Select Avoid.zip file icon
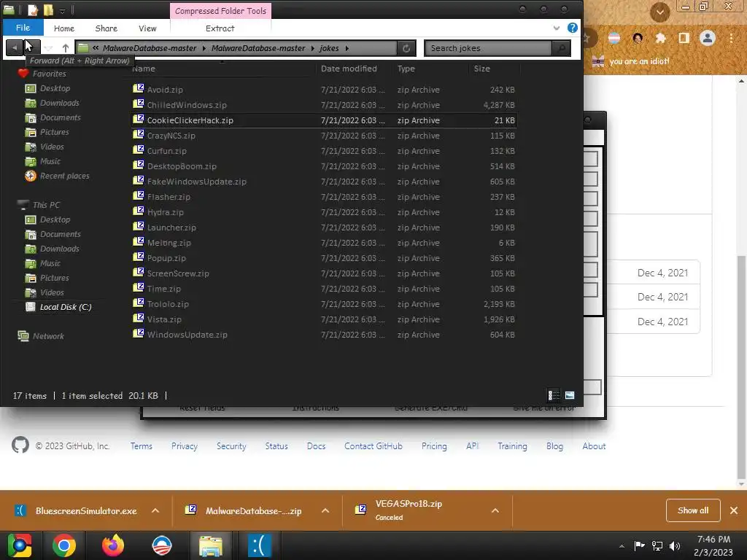This screenshot has height=560, width=747. [x=138, y=88]
